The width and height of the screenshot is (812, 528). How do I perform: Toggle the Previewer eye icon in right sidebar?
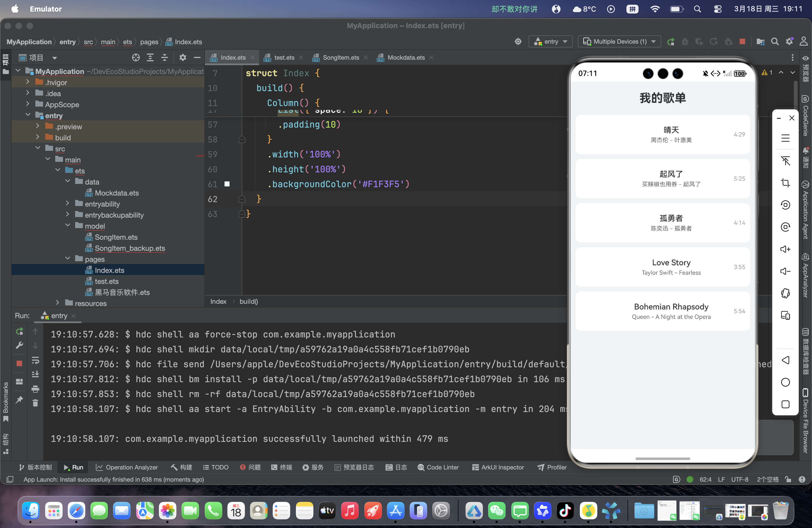805,58
